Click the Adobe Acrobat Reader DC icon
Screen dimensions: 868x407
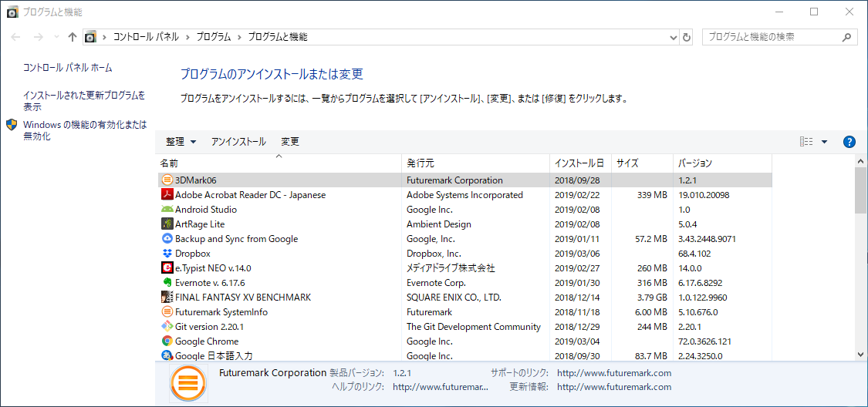tap(167, 195)
